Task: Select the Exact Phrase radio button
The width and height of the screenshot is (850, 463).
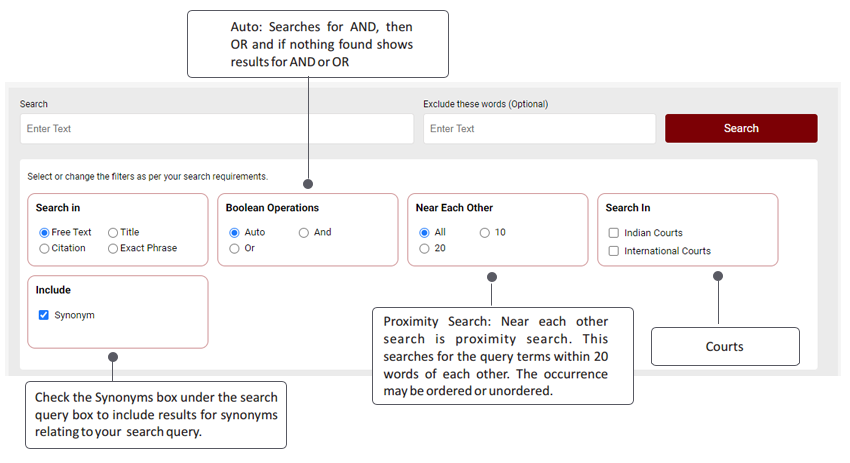Action: [113, 248]
